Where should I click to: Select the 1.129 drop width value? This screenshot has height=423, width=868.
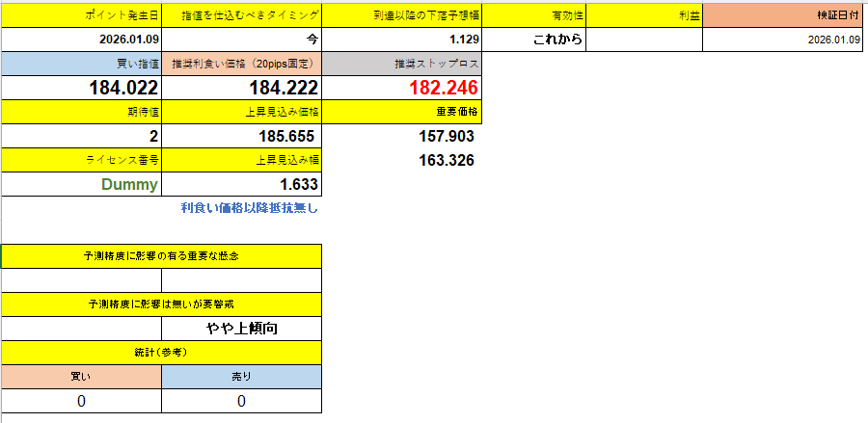[x=402, y=40]
